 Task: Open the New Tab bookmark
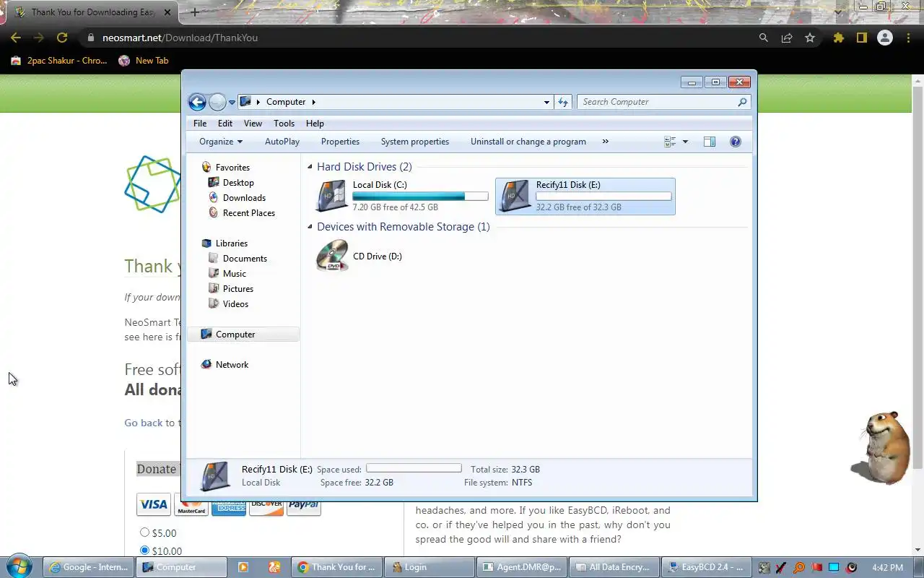[144, 61]
